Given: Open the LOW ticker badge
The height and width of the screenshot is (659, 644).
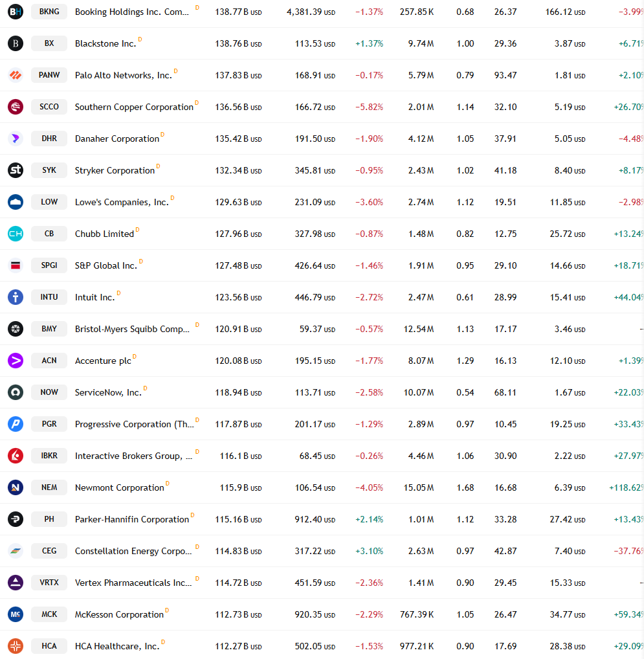Looking at the screenshot, I should coord(49,202).
